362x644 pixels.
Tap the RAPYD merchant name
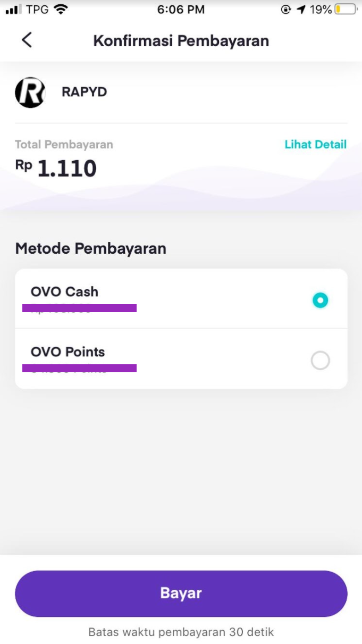tap(85, 92)
